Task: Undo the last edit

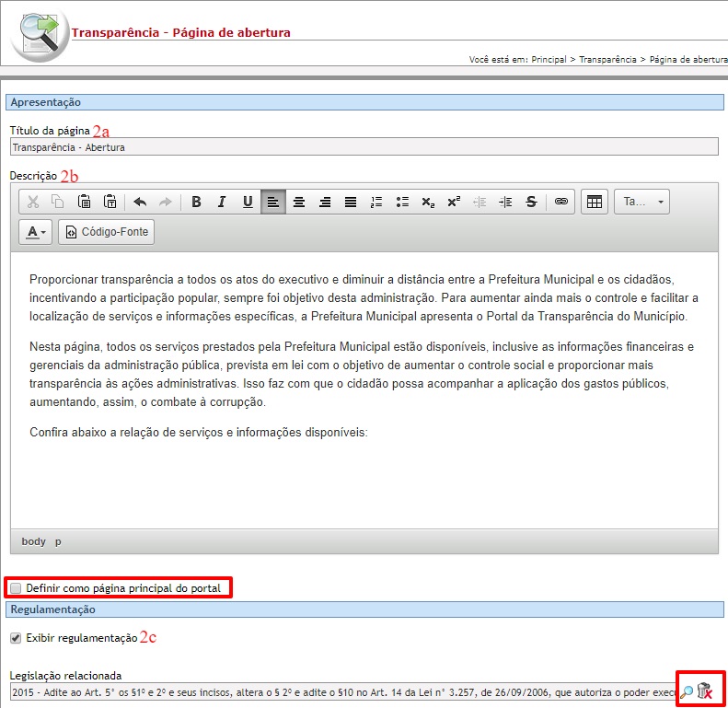Action: tap(140, 202)
